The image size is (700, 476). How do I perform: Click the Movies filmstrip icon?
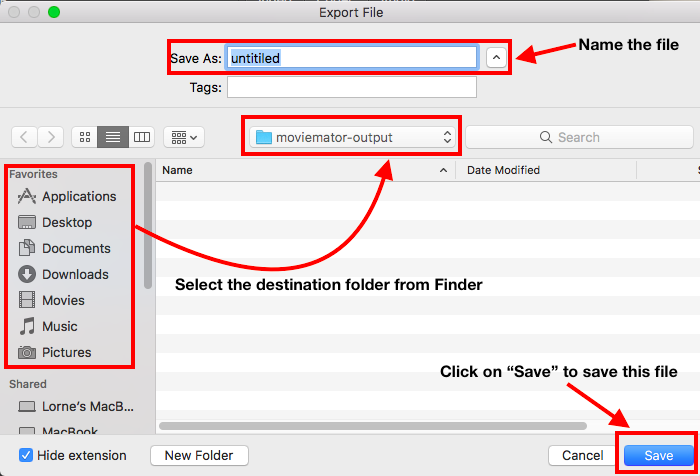pos(27,300)
